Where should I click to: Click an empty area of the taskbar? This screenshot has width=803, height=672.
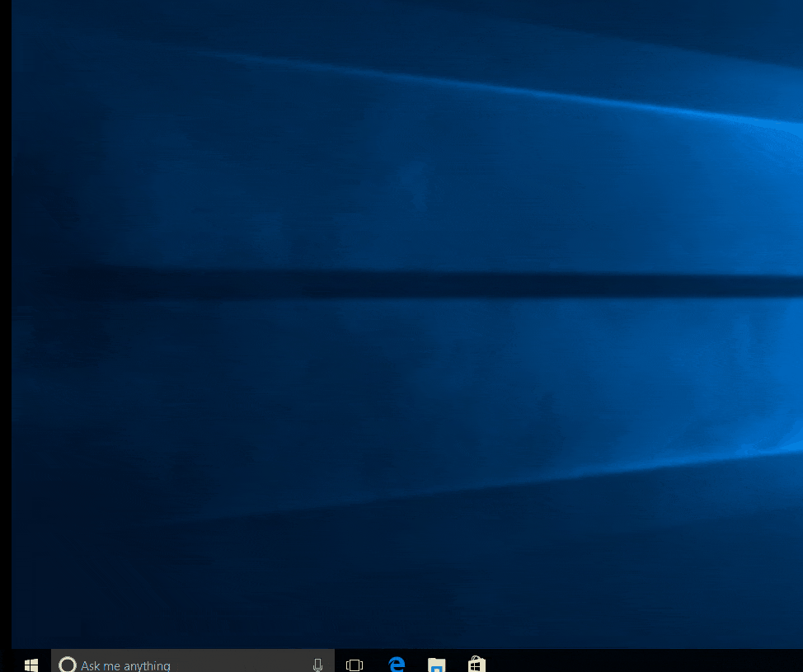(618, 665)
